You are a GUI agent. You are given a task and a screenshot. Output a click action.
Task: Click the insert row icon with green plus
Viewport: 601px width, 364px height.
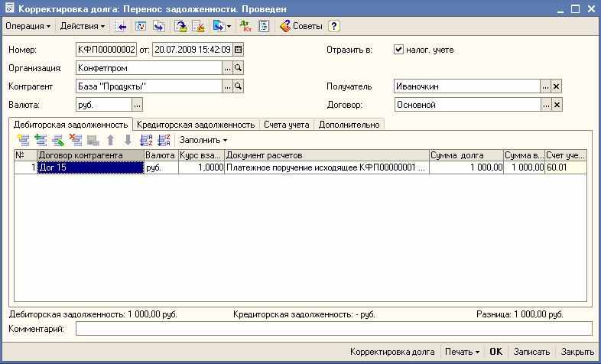[41, 140]
